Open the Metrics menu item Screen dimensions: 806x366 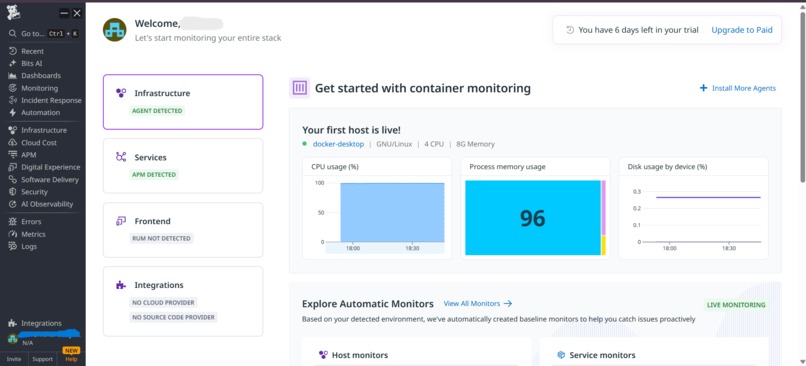[x=33, y=234]
